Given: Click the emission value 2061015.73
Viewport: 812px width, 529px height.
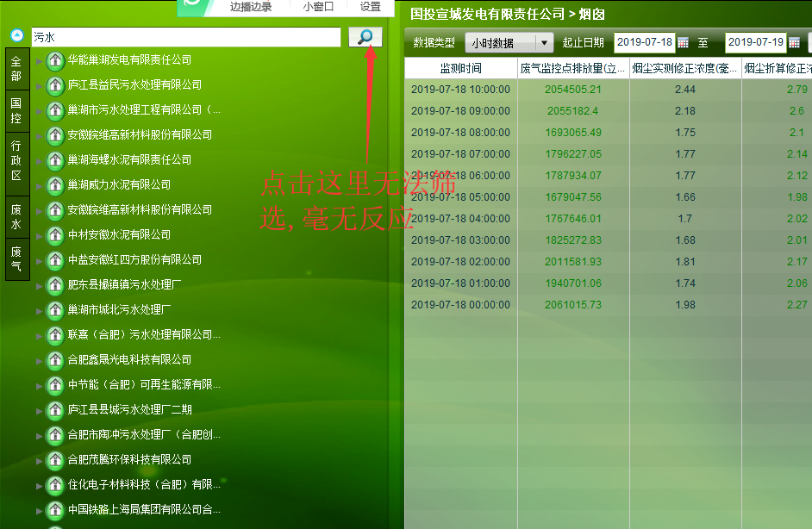Looking at the screenshot, I should [573, 305].
